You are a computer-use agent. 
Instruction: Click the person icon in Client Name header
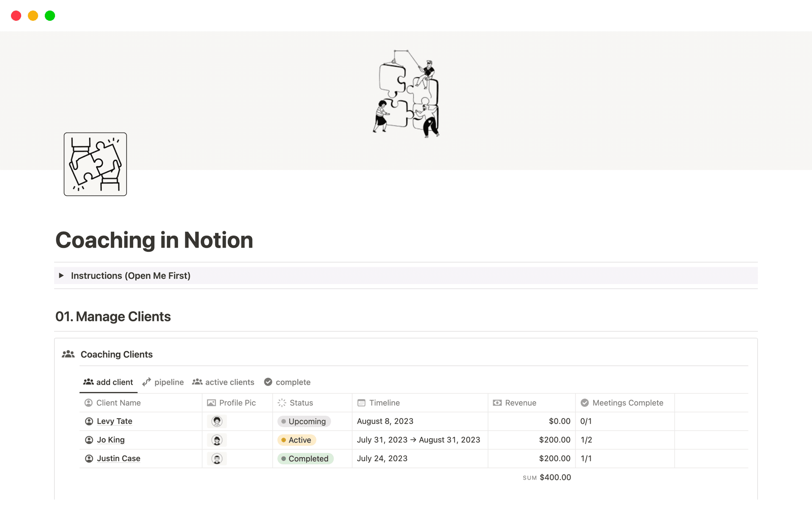pyautogui.click(x=89, y=403)
